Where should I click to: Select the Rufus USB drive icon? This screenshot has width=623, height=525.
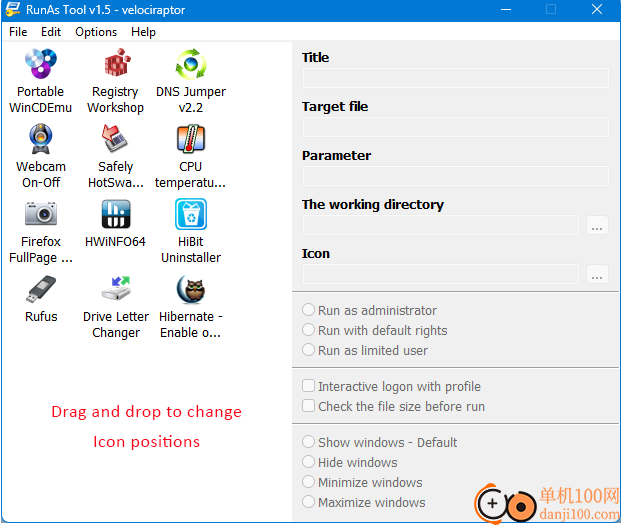[x=41, y=289]
